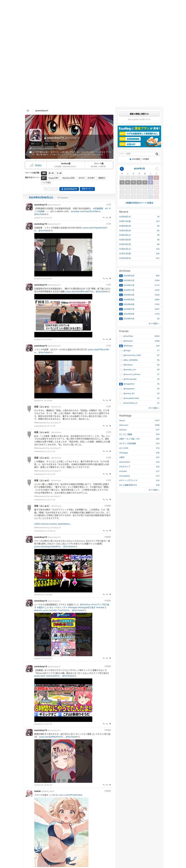The image size is (186, 868).
Task: Go to the Twilog home icon
Action: click(x=28, y=111)
